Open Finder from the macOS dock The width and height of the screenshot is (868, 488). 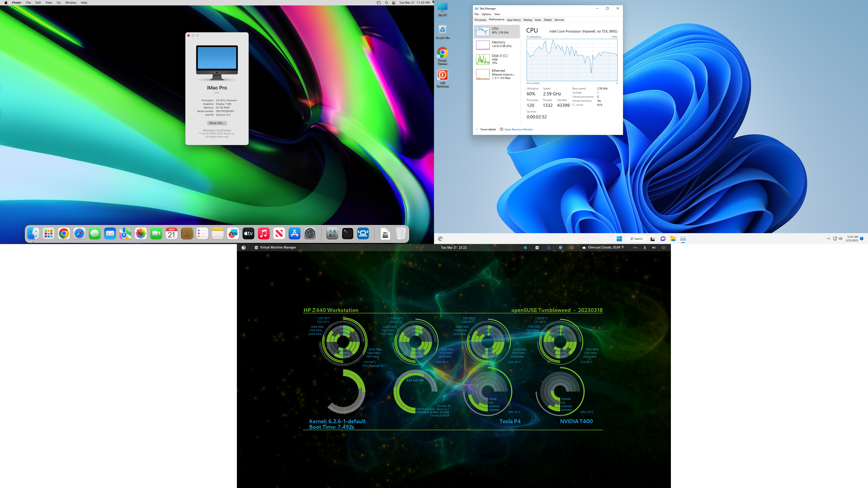[33, 233]
